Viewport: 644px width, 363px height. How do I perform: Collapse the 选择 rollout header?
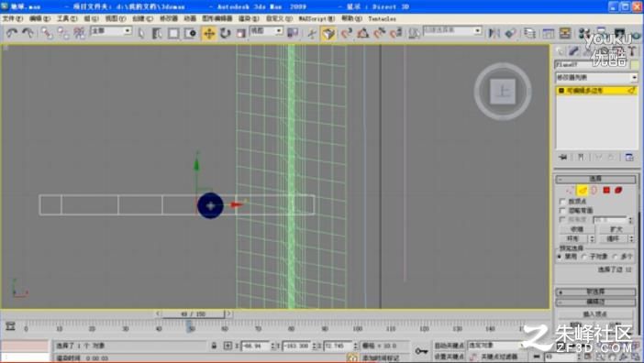(x=595, y=179)
